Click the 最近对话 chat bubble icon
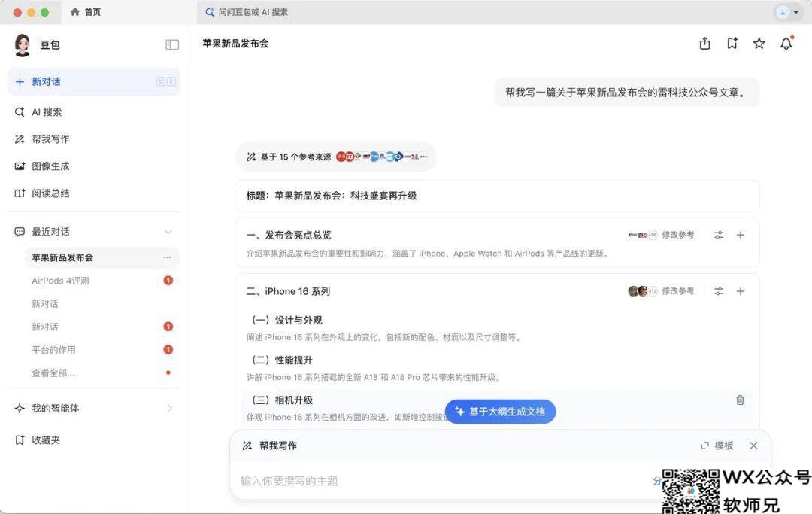Viewport: 812px width, 514px height. click(x=20, y=232)
